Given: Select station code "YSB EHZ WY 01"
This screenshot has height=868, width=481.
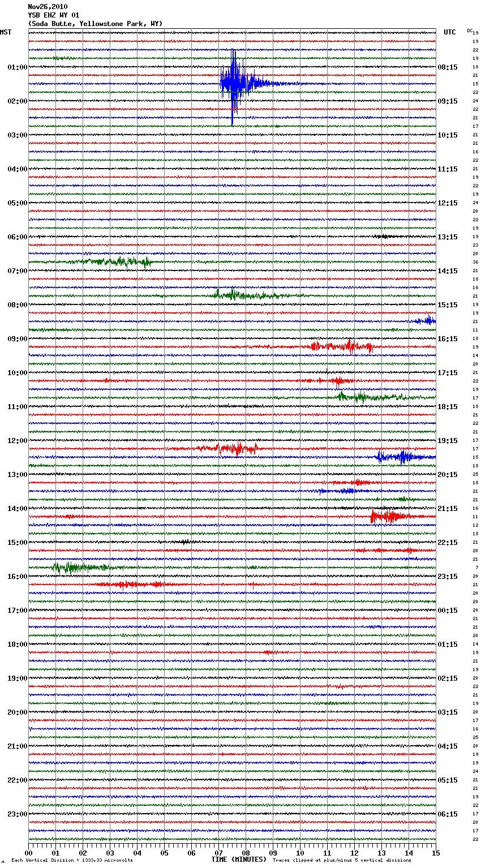Looking at the screenshot, I should [54, 15].
